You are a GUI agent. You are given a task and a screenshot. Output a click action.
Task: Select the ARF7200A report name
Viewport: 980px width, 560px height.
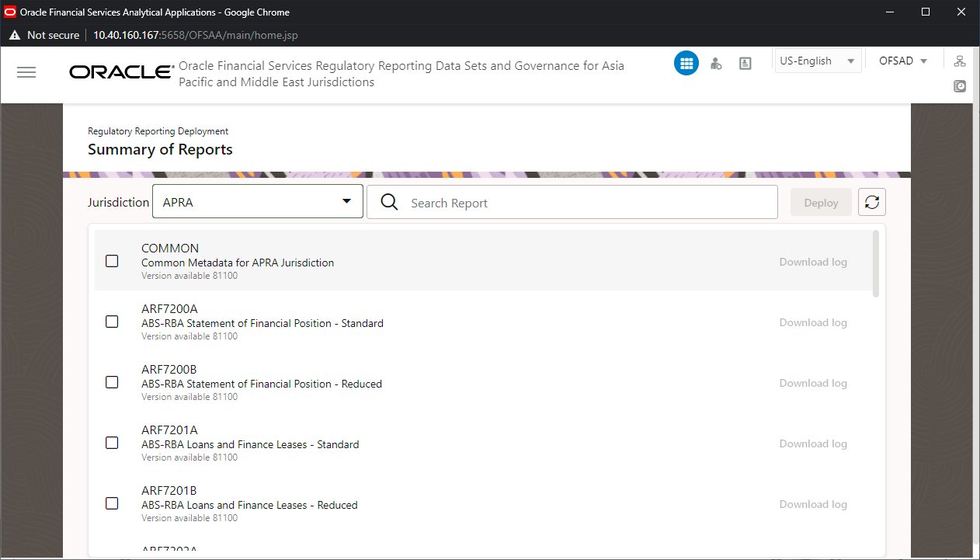(169, 309)
